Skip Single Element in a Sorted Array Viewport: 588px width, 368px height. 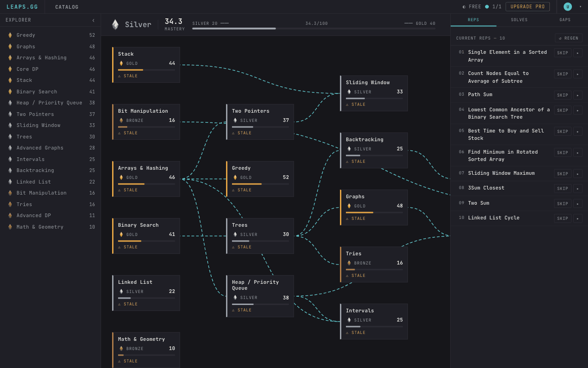click(562, 53)
